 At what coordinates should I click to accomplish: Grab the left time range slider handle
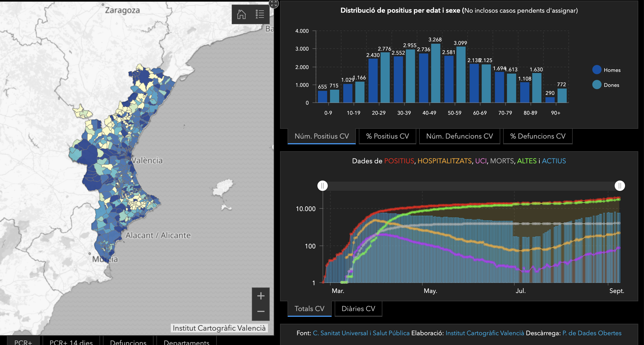[323, 186]
